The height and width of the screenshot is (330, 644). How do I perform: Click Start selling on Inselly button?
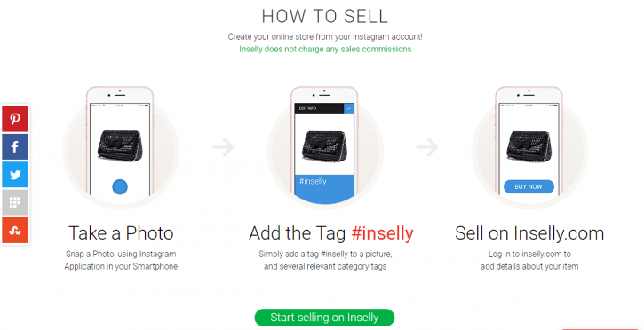pyautogui.click(x=324, y=318)
